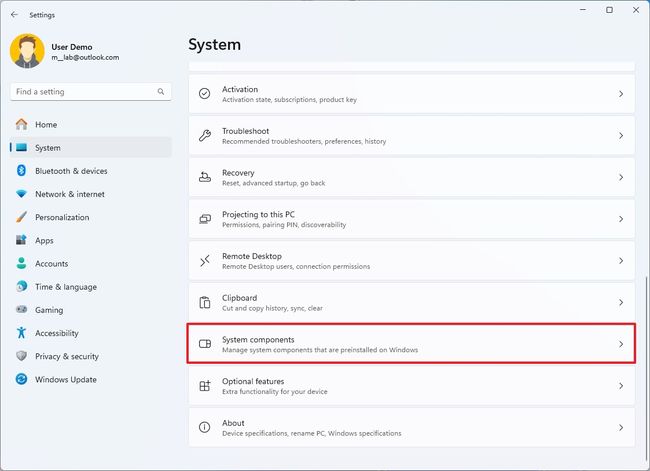Expand the About row chevron
Image resolution: width=650 pixels, height=471 pixels.
(x=621, y=427)
